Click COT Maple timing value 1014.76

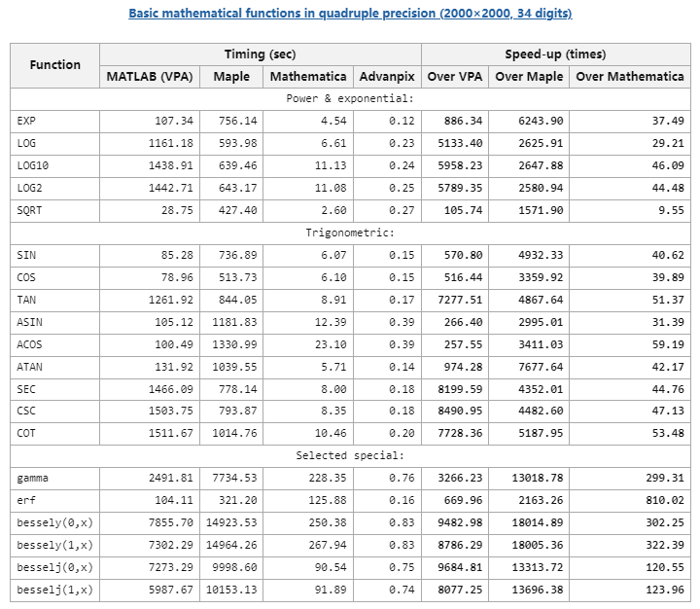(235, 433)
